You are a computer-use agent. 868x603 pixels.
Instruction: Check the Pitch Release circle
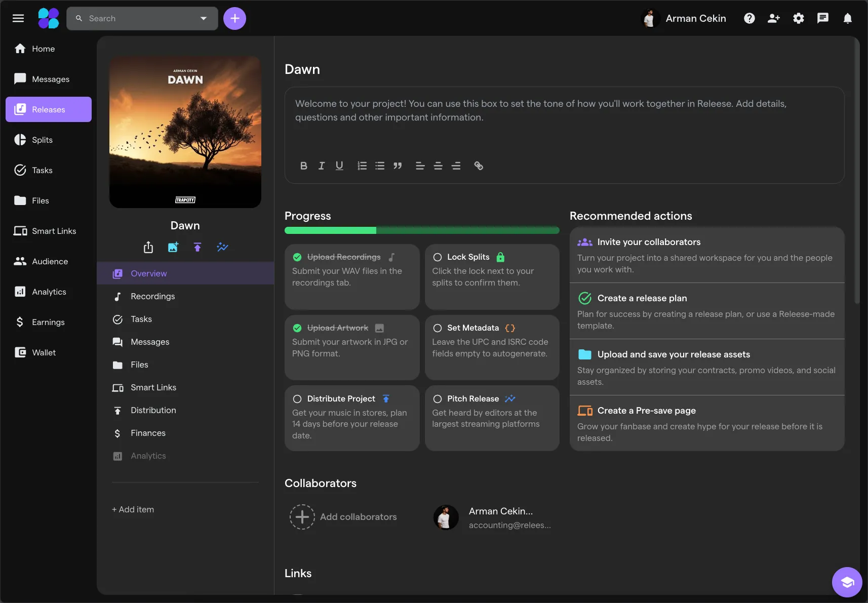tap(438, 399)
